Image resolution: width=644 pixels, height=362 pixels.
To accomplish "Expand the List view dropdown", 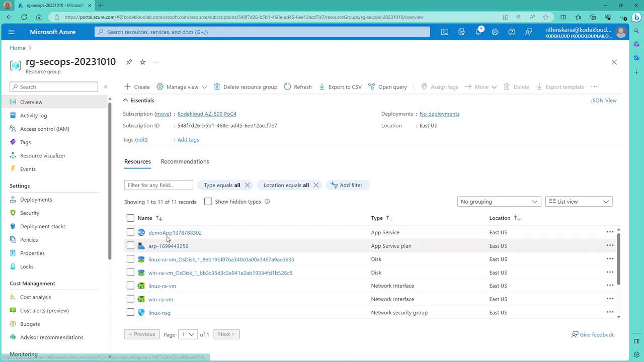I will (x=579, y=202).
